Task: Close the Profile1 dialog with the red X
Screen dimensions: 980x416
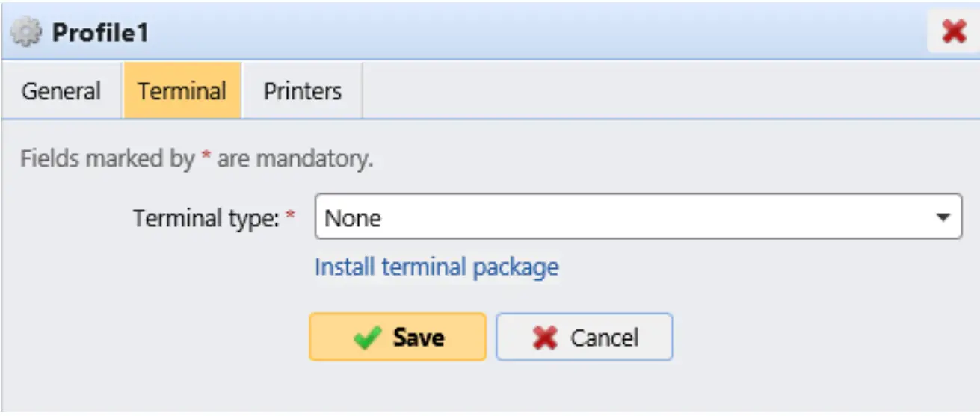Action: (954, 32)
